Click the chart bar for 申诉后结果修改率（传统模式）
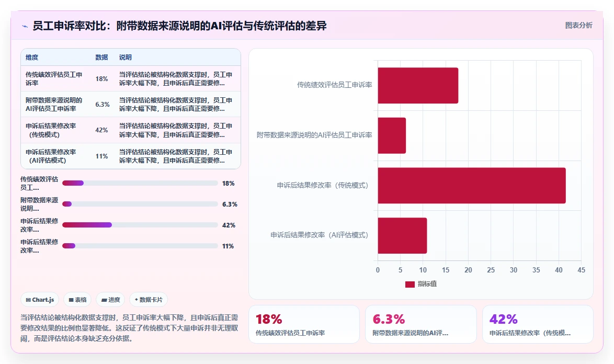The image size is (614, 364). 471,186
